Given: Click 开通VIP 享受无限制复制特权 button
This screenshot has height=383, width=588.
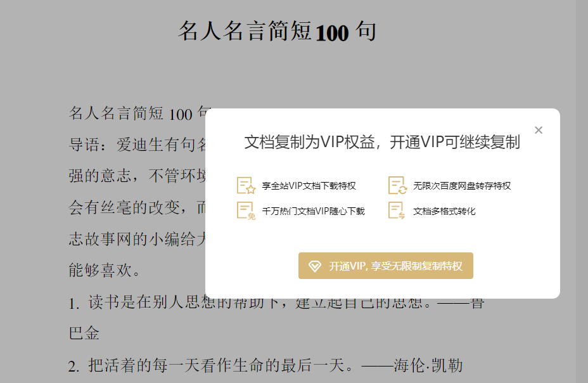Looking at the screenshot, I should (385, 266).
